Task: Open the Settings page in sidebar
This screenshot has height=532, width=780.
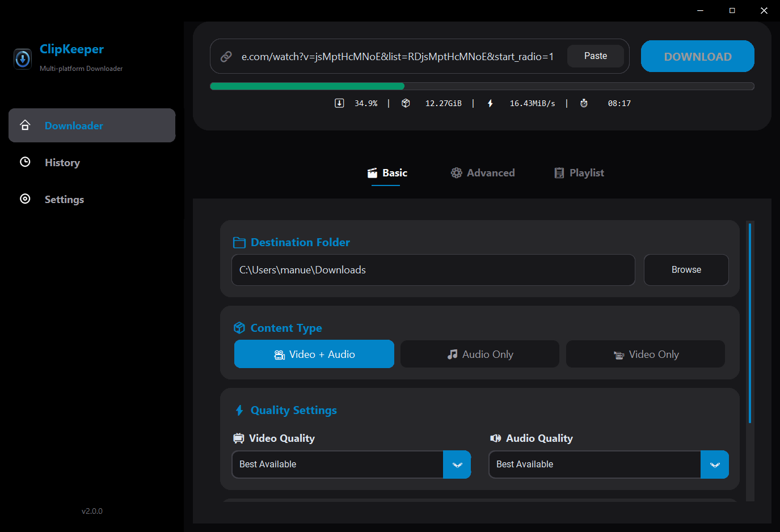Action: pos(92,199)
